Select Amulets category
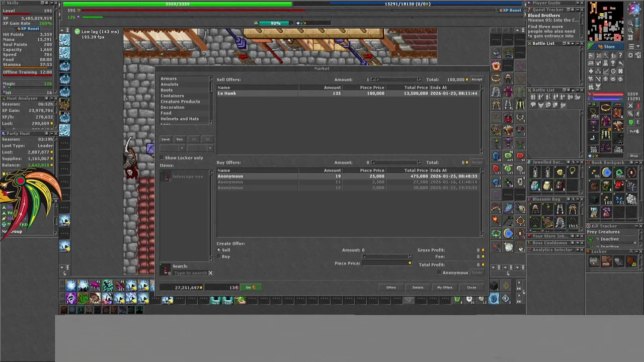 click(170, 84)
